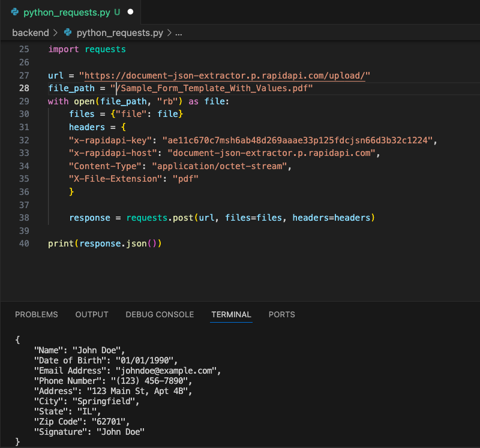Show the DEBUG CONSOLE tab

pos(160,314)
